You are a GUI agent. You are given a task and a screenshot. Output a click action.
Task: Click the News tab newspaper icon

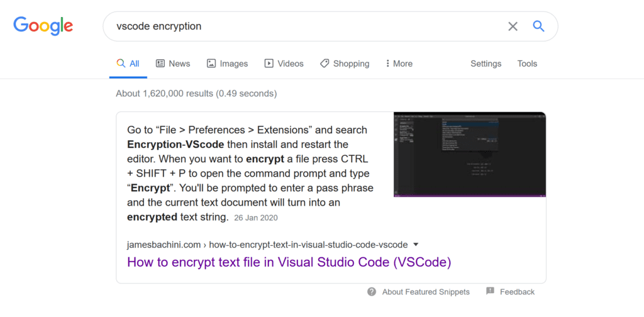coord(160,64)
